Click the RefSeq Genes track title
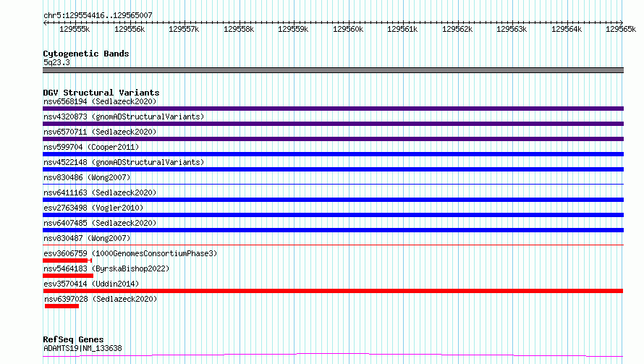The width and height of the screenshot is (644, 364). coord(73,339)
